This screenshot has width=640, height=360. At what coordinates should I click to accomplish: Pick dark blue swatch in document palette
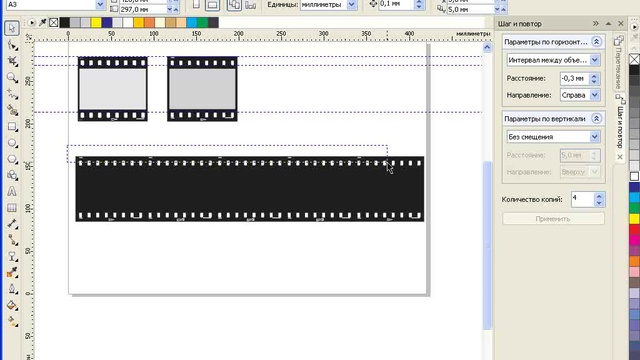(x=107, y=23)
